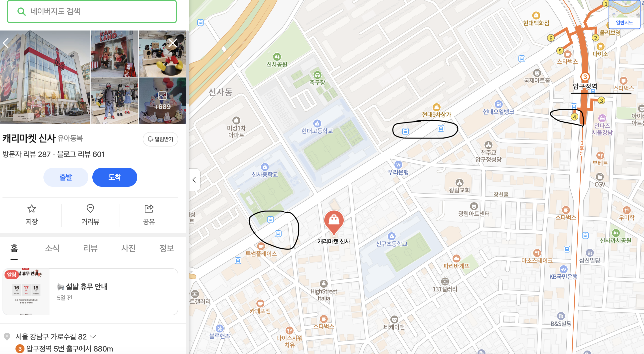Set as destination with 도착 button
The height and width of the screenshot is (354, 644).
(115, 177)
